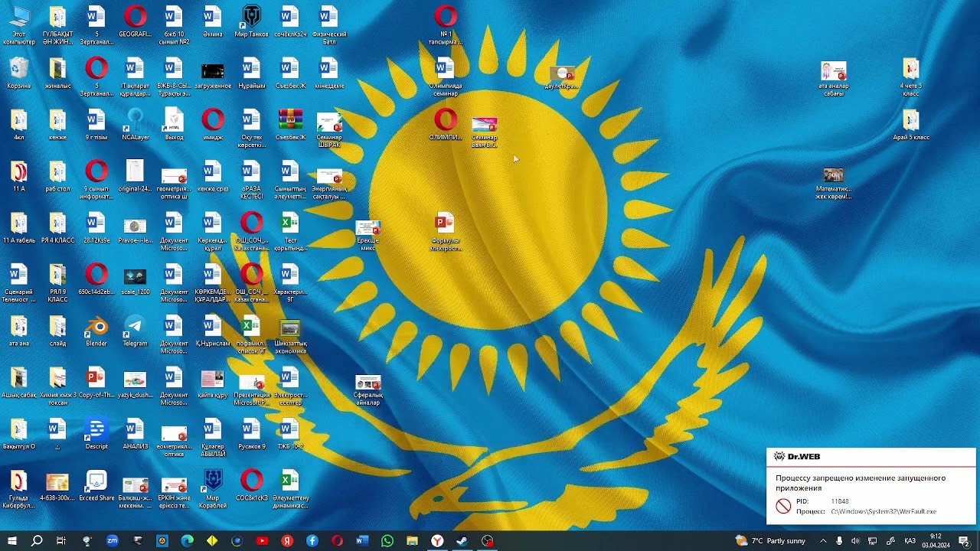Click the WerFault.exe process path text

pos(883,511)
